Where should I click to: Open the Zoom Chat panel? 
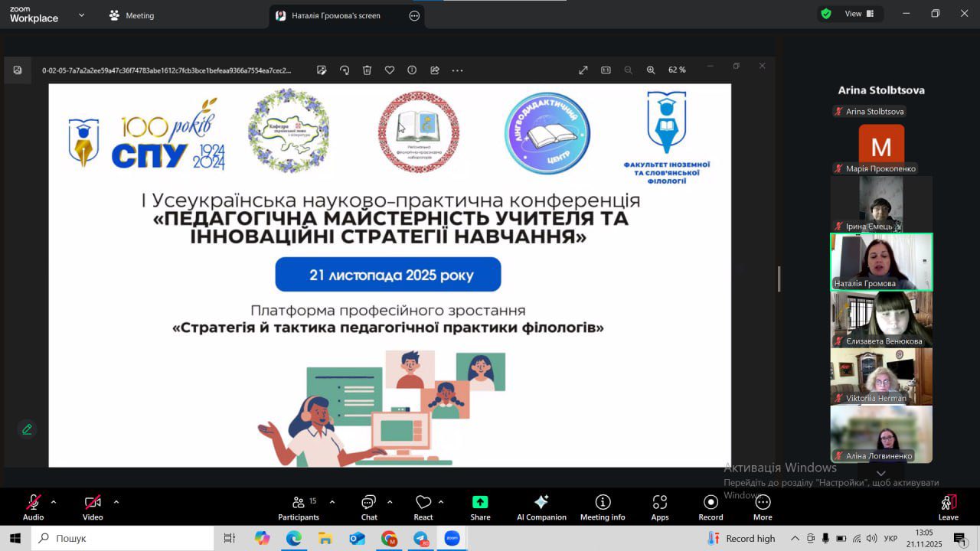point(369,507)
